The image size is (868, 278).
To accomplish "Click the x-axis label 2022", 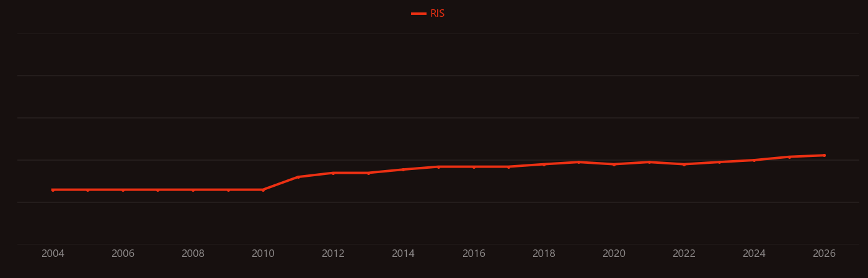I will pos(684,254).
